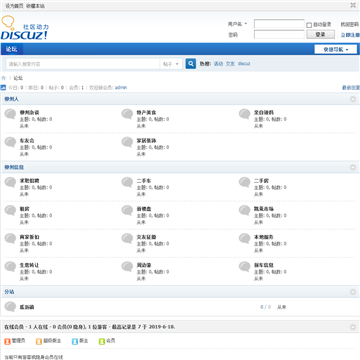Click the blue search magnifier button
The height and width of the screenshot is (360, 360).
tap(191, 64)
